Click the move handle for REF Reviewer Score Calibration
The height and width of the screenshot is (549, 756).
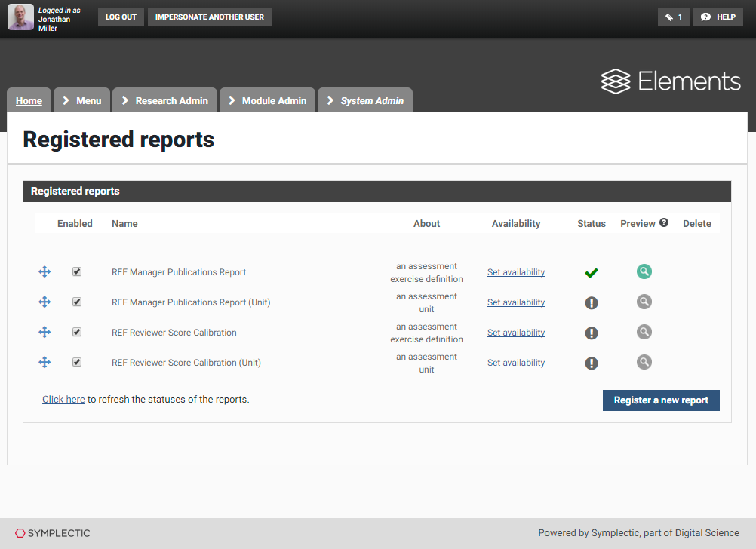click(45, 333)
